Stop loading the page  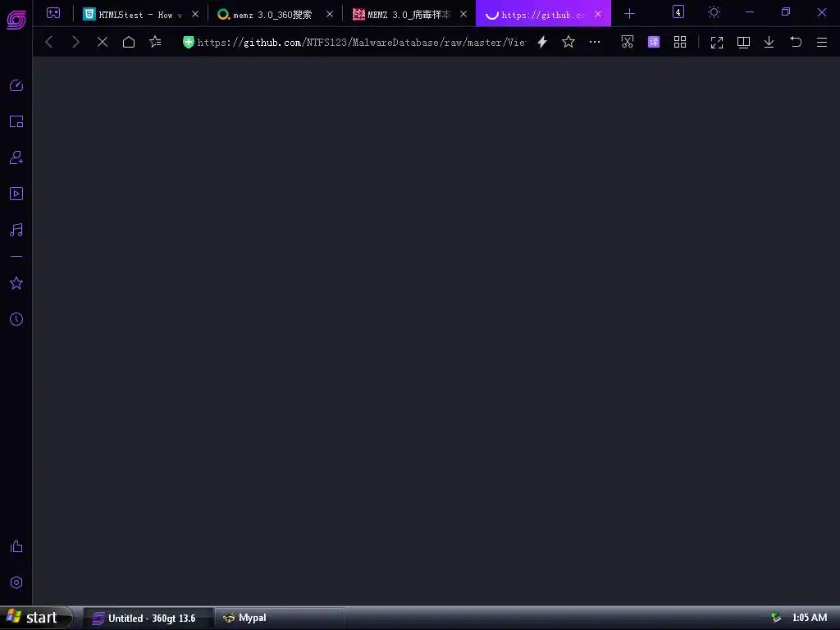[103, 42]
